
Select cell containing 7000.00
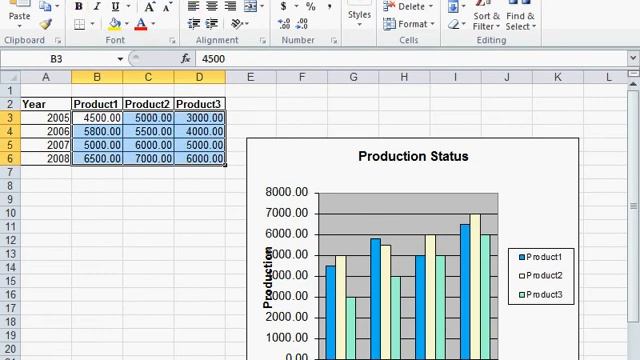[148, 158]
